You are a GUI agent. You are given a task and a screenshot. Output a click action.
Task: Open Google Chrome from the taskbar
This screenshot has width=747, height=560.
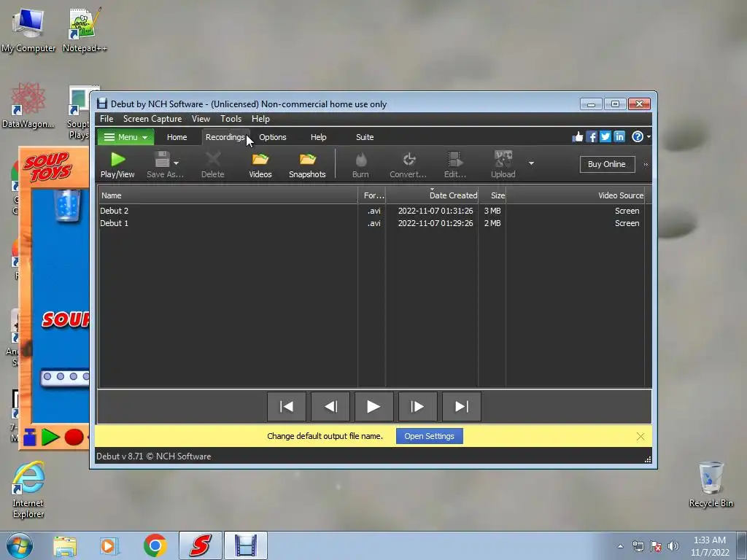pos(155,545)
